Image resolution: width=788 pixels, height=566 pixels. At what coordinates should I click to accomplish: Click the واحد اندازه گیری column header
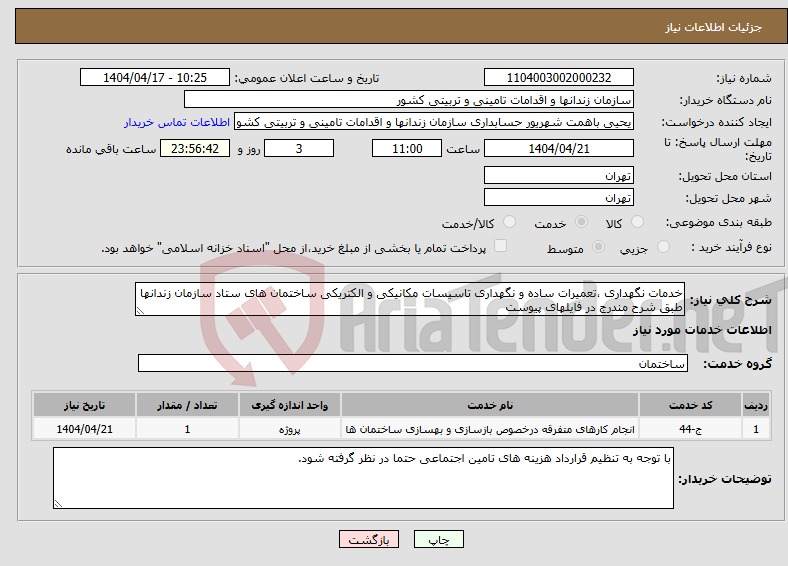point(289,405)
